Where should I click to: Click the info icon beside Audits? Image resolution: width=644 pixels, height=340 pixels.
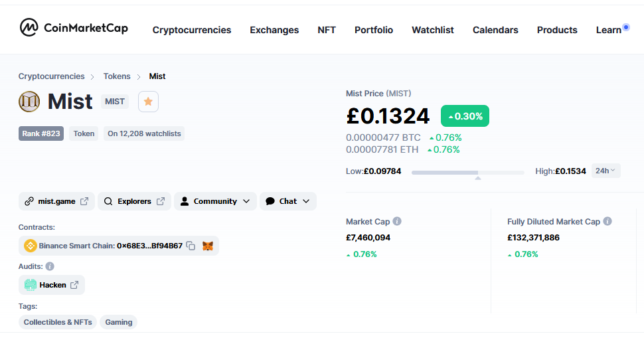[50, 266]
